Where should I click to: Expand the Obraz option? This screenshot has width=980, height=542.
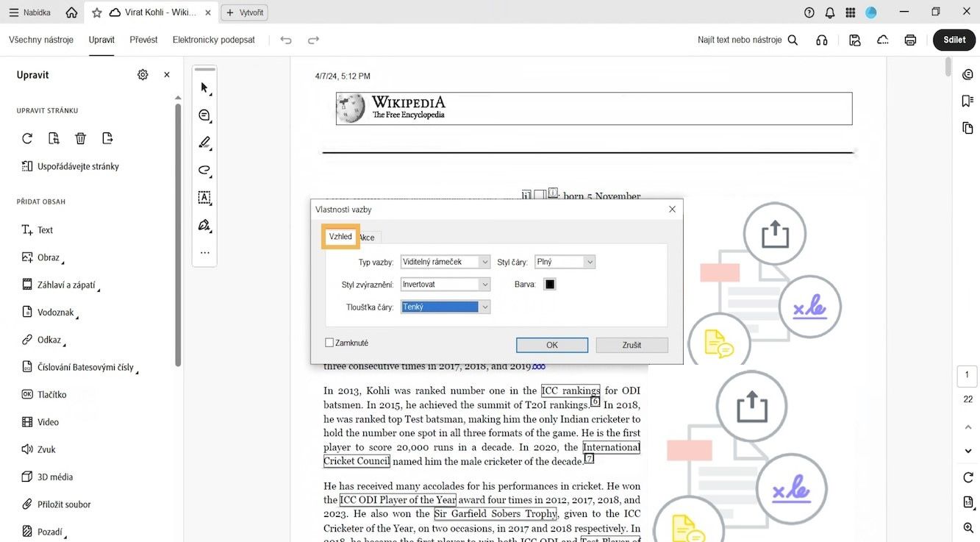click(41, 257)
